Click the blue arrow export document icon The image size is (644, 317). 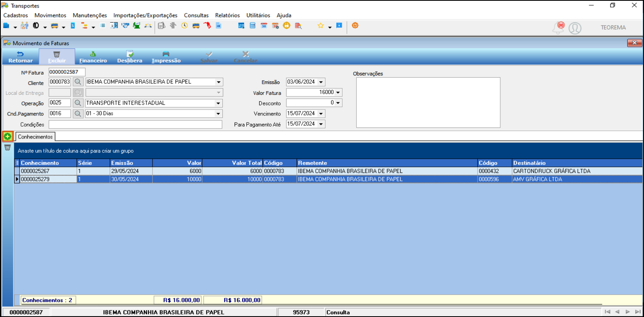pyautogui.click(x=218, y=25)
